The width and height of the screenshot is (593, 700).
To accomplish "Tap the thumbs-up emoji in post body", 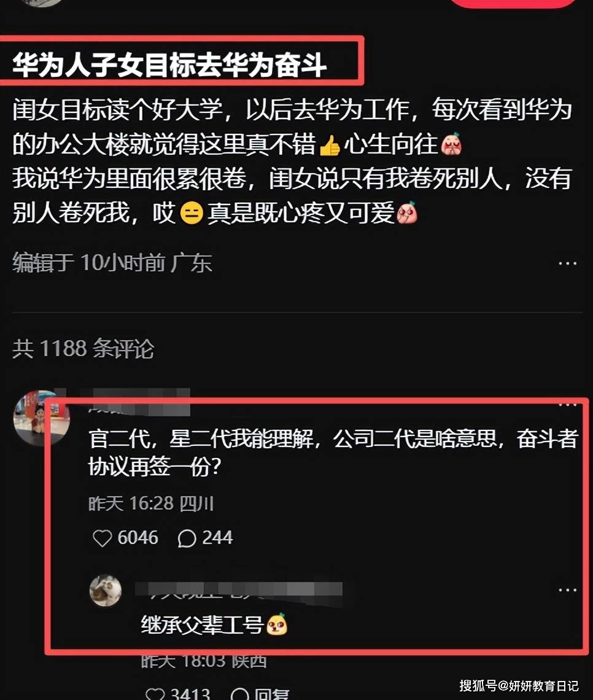I will [x=329, y=145].
